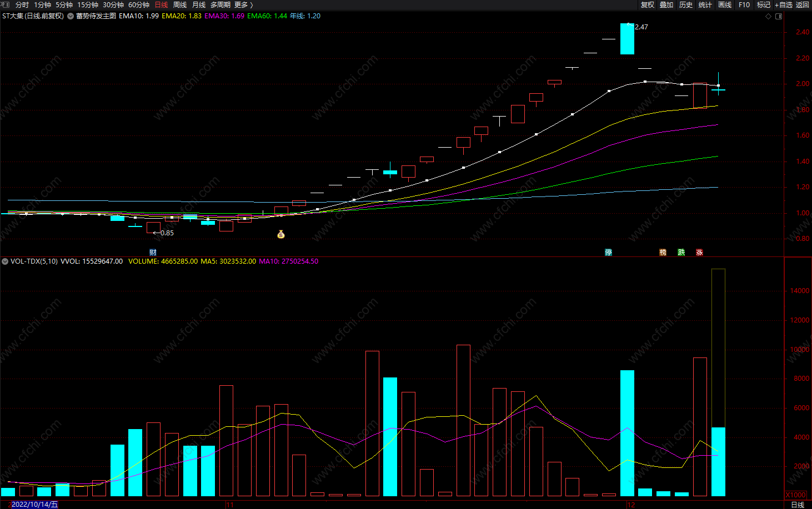Screen dimensions: 812x509
Task: Click the 榜 marker icon
Action: [x=663, y=253]
